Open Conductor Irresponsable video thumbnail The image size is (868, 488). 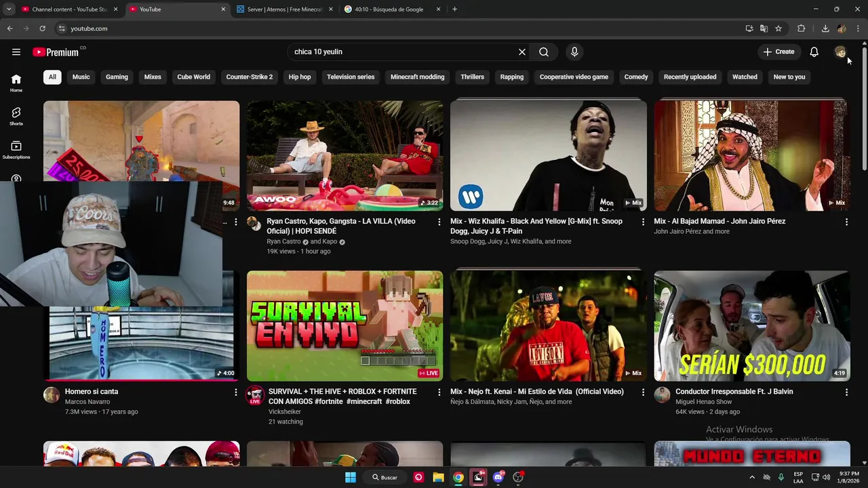click(751, 326)
